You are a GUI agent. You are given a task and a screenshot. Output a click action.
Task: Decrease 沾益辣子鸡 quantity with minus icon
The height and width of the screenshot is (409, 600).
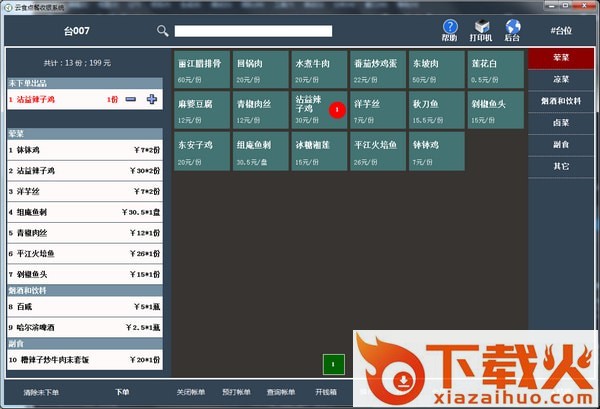coord(131,99)
